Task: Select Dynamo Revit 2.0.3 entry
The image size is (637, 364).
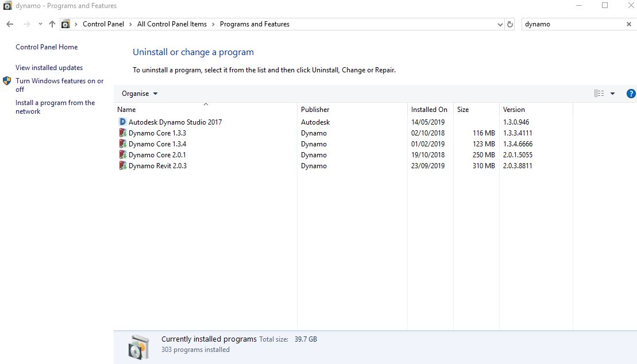Action: tap(157, 166)
